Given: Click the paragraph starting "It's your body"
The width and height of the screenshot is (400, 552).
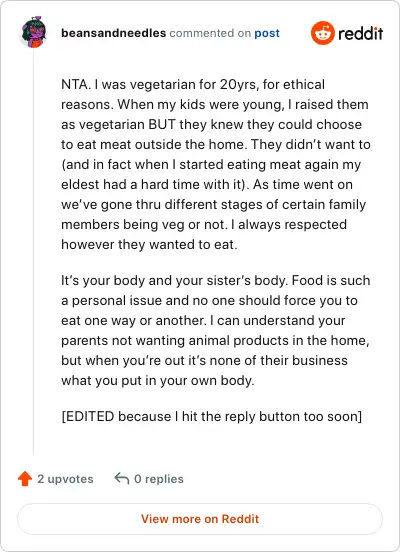Looking at the screenshot, I should click(215, 330).
